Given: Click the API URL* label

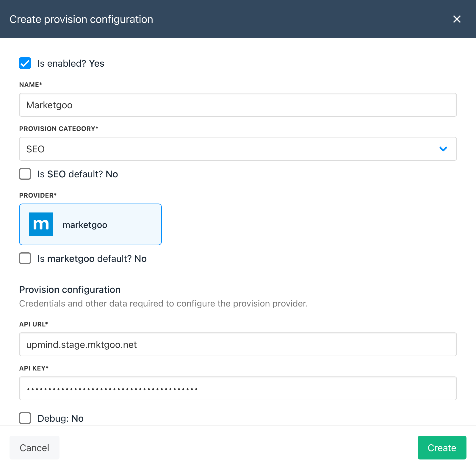Looking at the screenshot, I should click(34, 324).
